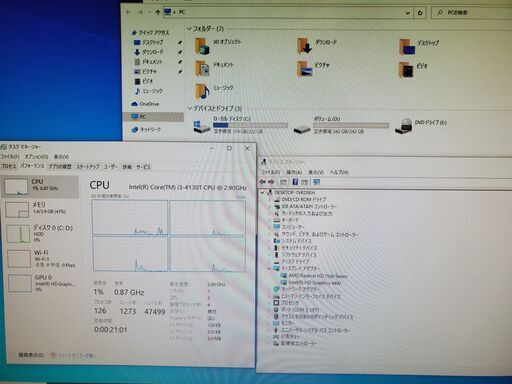Click scan for hardware changes icon

316,182
